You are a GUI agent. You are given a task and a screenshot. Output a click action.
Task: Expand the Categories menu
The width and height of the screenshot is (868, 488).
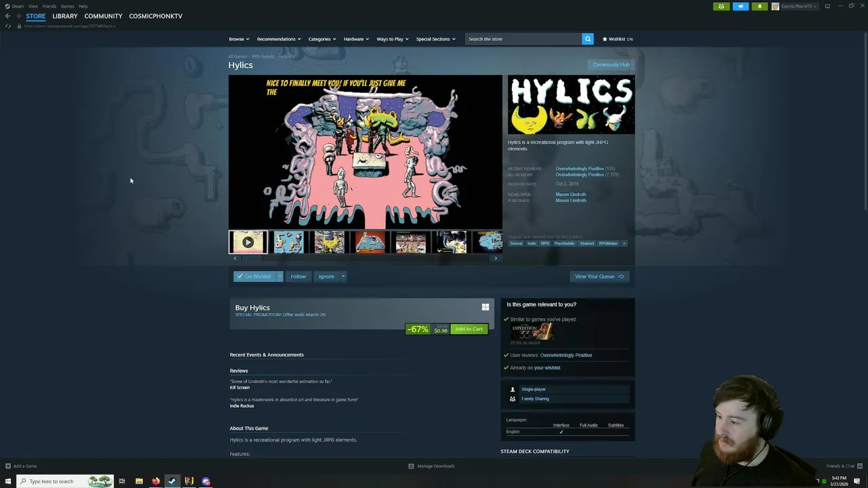point(322,39)
